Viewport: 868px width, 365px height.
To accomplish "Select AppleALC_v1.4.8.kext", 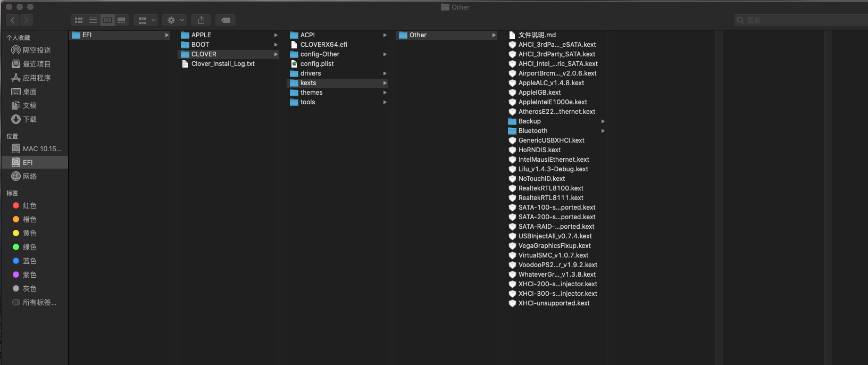I will pos(555,83).
